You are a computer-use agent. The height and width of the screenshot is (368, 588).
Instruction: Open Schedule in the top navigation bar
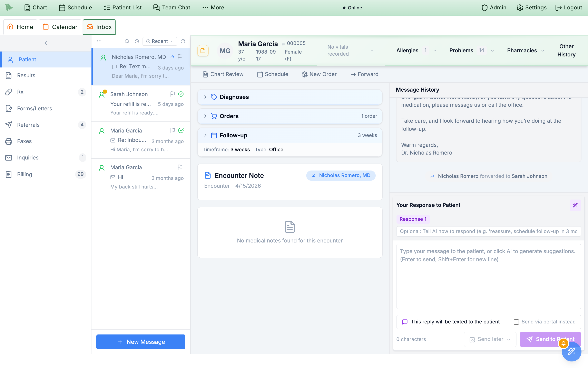(x=75, y=8)
